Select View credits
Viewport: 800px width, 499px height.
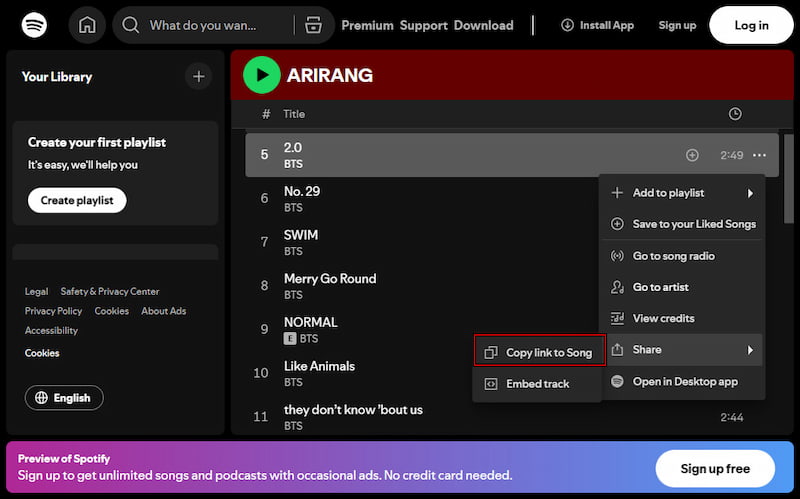tap(682, 318)
